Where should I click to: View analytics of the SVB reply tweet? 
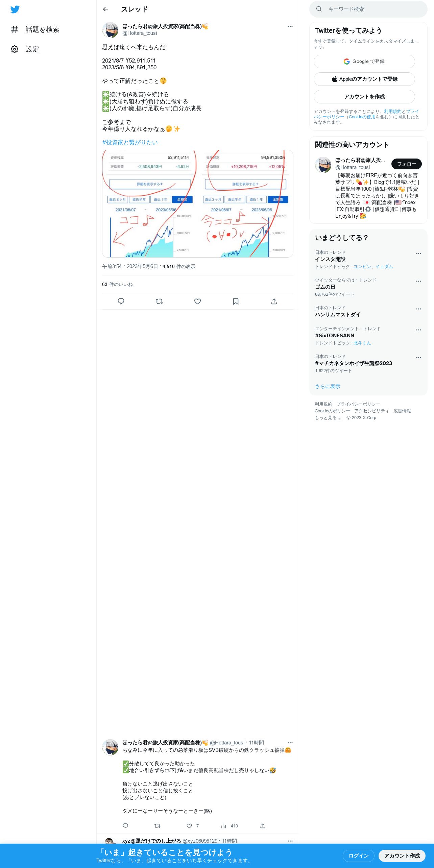click(230, 826)
